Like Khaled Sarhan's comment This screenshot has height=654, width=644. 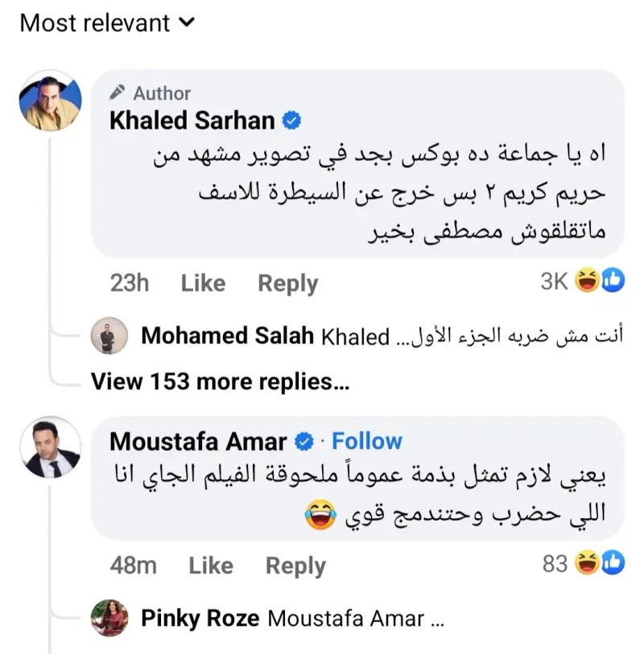pyautogui.click(x=203, y=283)
